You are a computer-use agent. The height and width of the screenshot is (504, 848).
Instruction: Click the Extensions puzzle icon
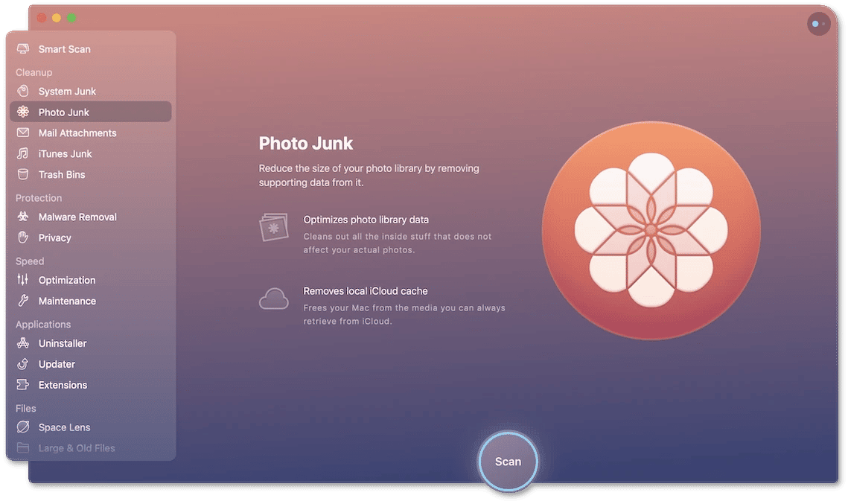click(x=23, y=384)
